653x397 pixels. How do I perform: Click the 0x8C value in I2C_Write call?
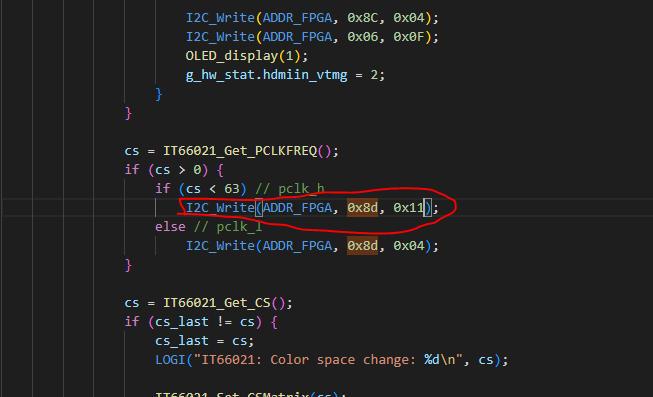coord(362,18)
